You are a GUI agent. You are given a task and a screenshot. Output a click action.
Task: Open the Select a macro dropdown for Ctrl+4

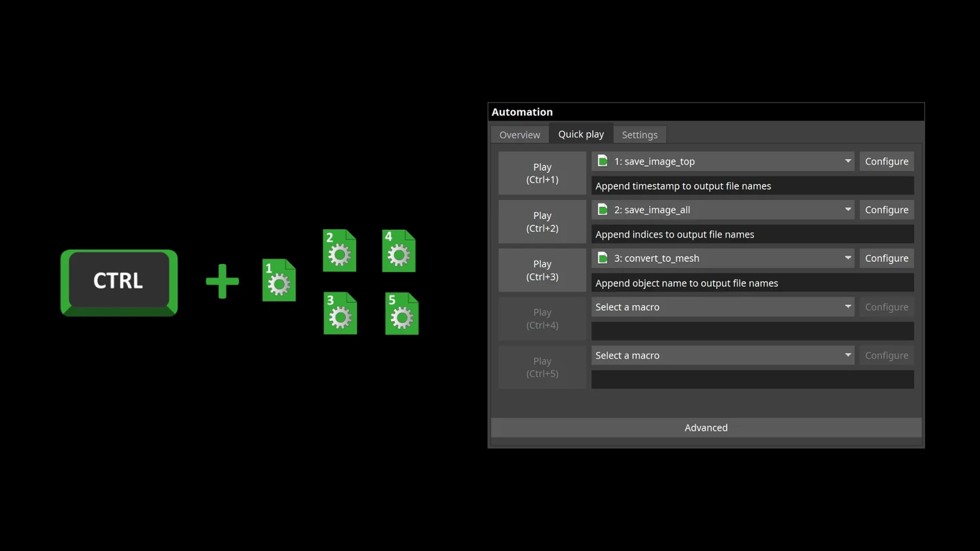723,307
